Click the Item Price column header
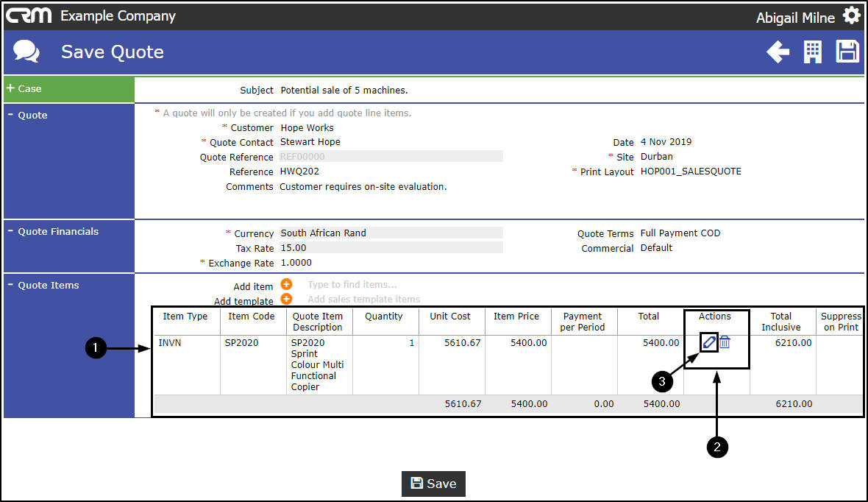868x502 pixels. pos(516,317)
